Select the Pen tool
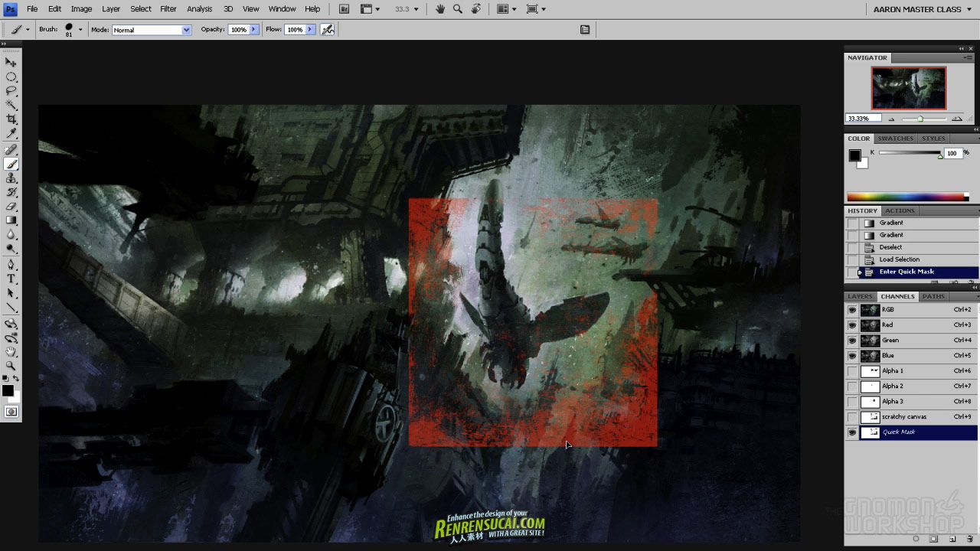The width and height of the screenshot is (980, 551). point(11,265)
